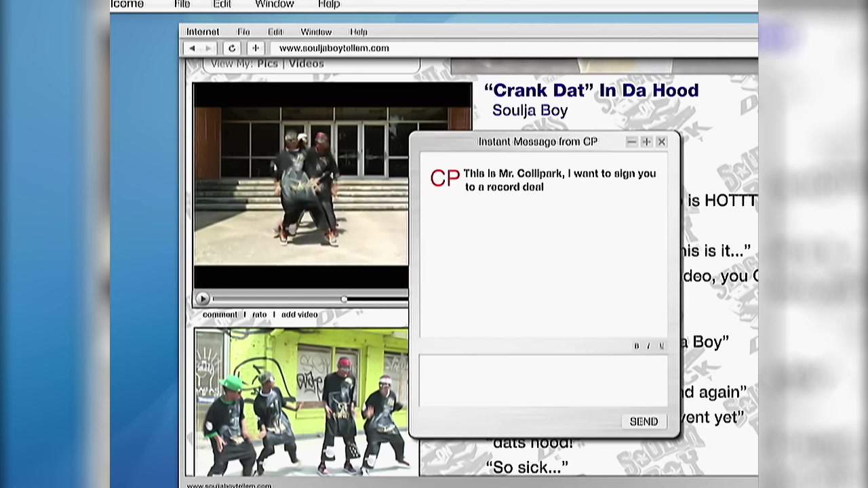Viewport: 868px width, 488px height.
Task: Toggle underline formatting in the instant message
Action: 661,346
